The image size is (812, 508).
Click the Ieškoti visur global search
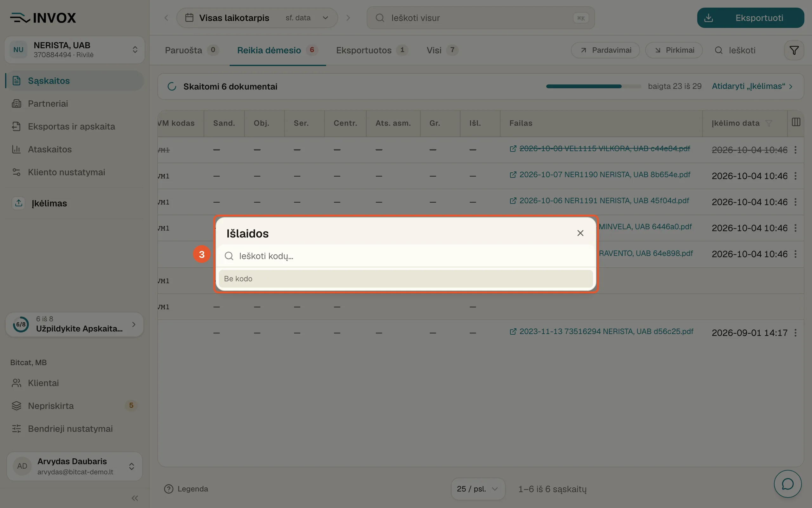[481, 18]
